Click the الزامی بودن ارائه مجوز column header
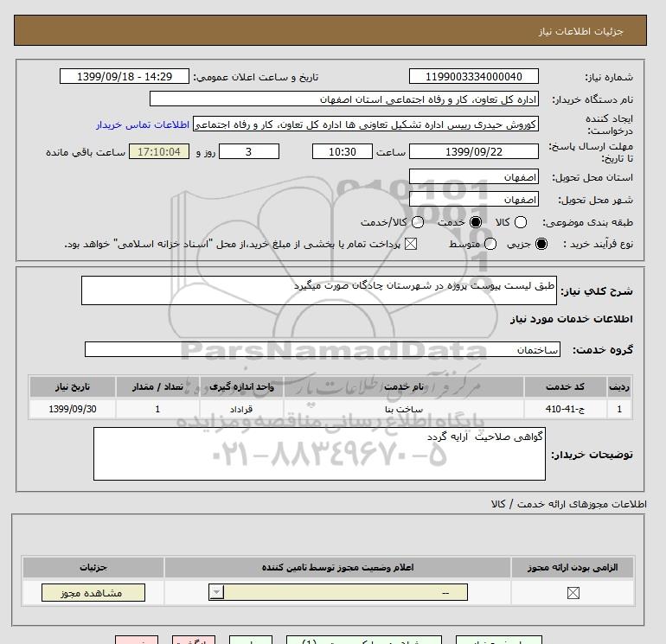 point(573,567)
